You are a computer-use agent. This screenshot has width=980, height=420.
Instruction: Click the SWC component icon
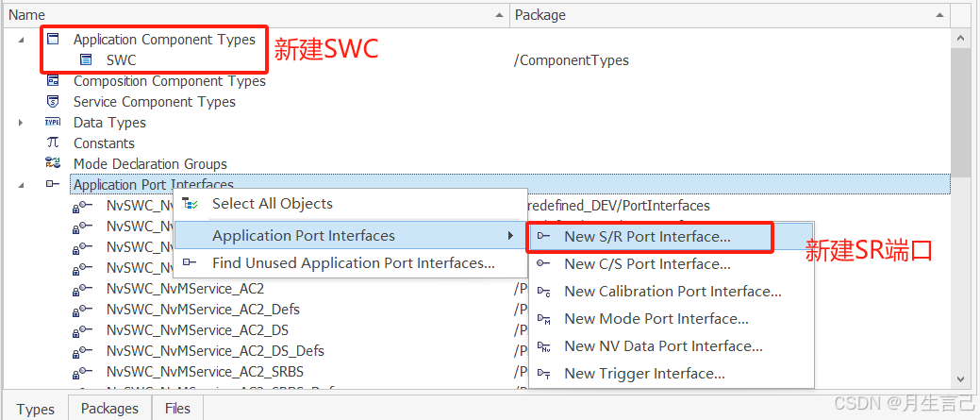[x=86, y=60]
